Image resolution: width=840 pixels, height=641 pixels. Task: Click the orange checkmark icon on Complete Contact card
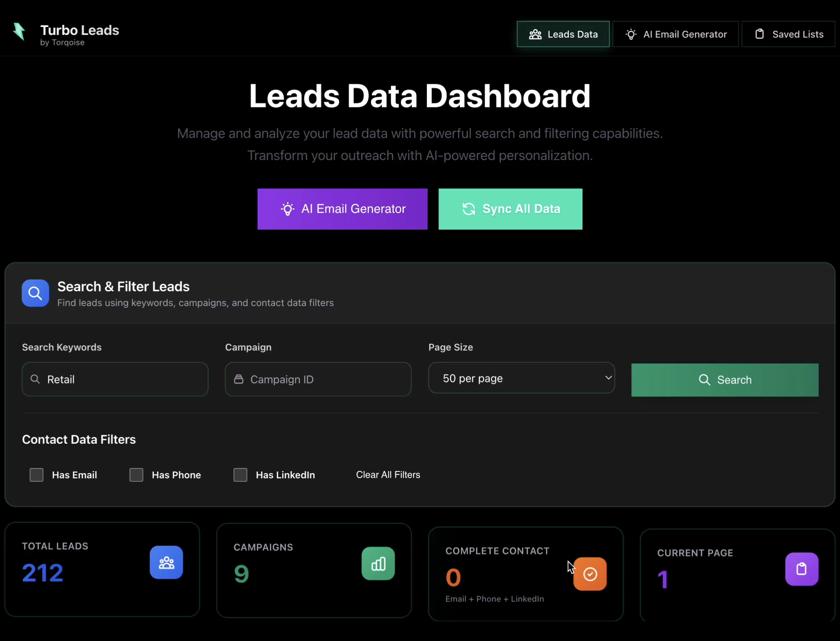point(590,573)
